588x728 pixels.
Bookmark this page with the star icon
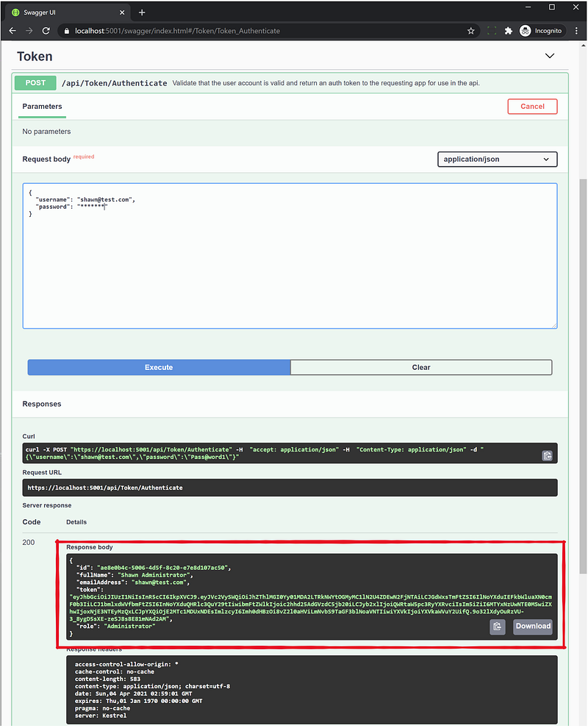(470, 31)
